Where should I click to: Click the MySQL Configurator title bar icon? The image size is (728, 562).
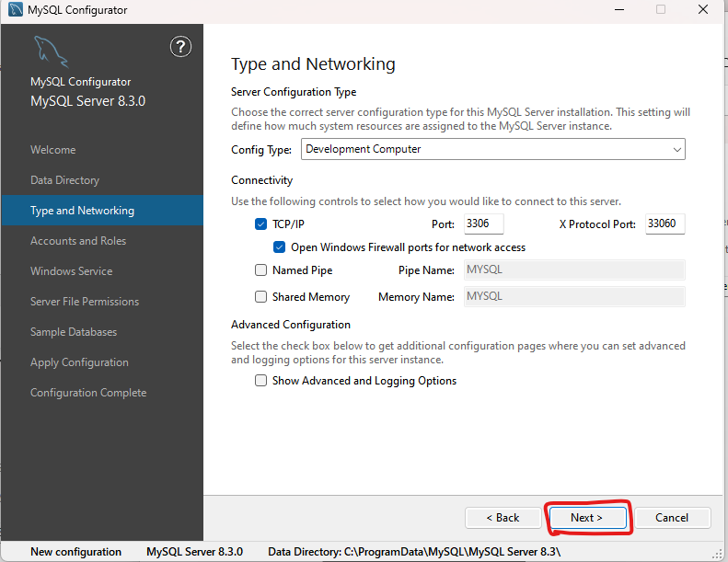pos(16,10)
